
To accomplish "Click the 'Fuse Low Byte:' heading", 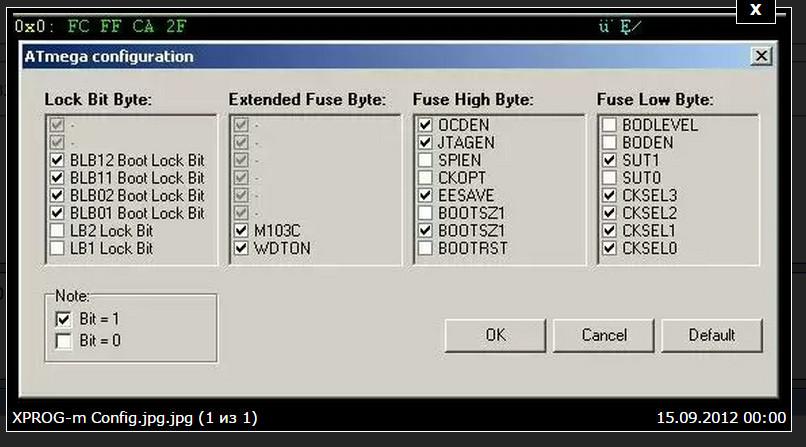I will (x=655, y=99).
